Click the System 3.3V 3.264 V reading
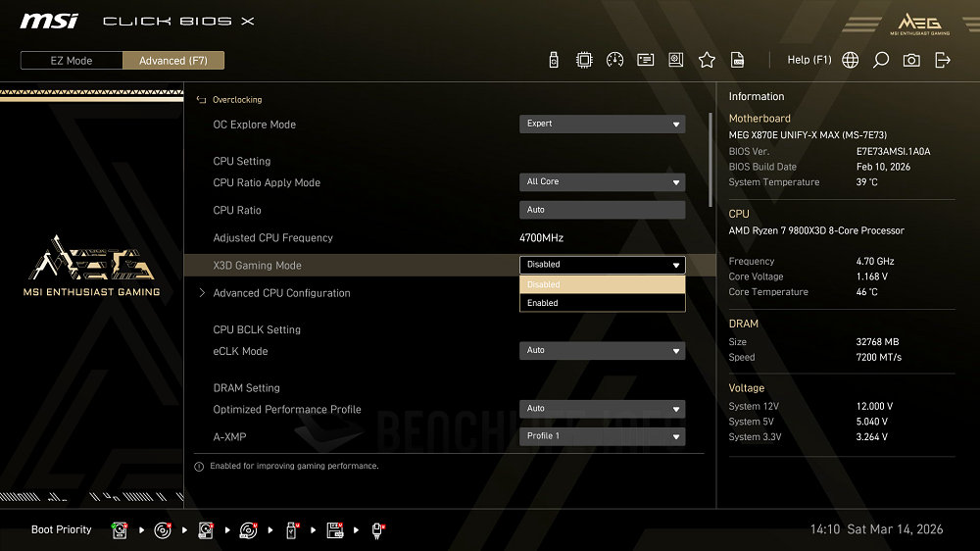Screen dimensions: 980x551 [872, 437]
